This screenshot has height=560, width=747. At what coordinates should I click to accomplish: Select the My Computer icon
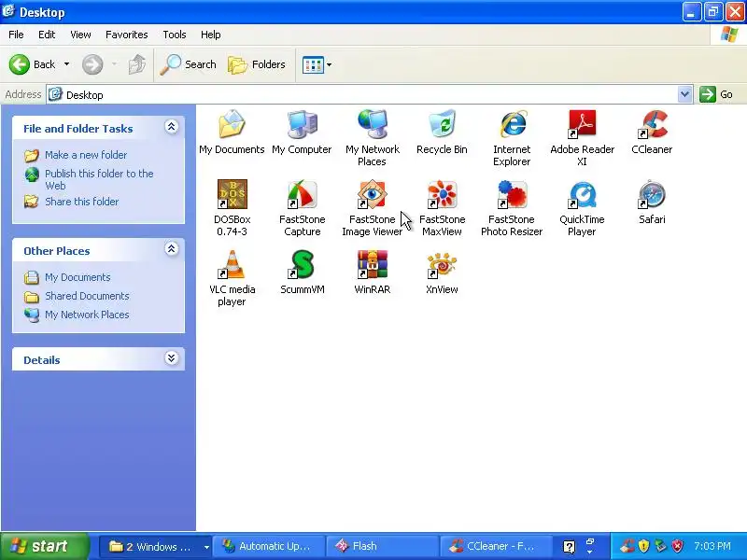[302, 132]
